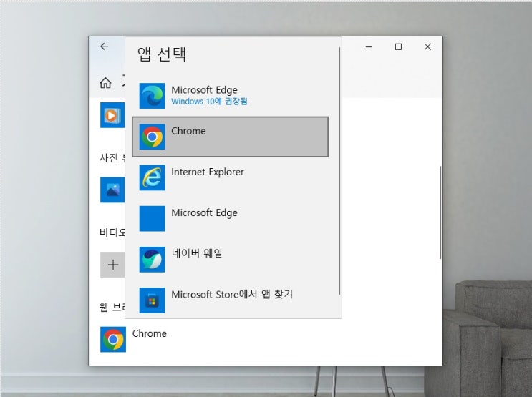The image size is (532, 397).
Task: Click the media player default app icon
Action: pos(112,115)
